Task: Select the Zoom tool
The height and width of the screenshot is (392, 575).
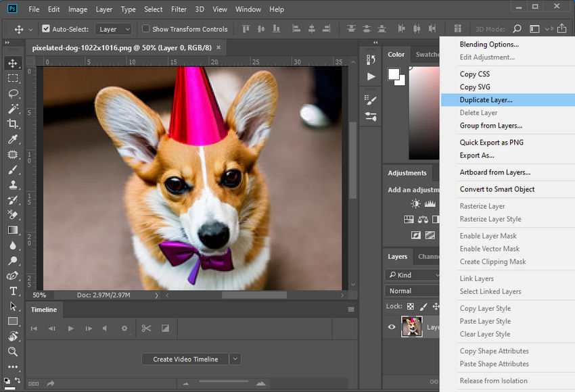Action: point(13,351)
